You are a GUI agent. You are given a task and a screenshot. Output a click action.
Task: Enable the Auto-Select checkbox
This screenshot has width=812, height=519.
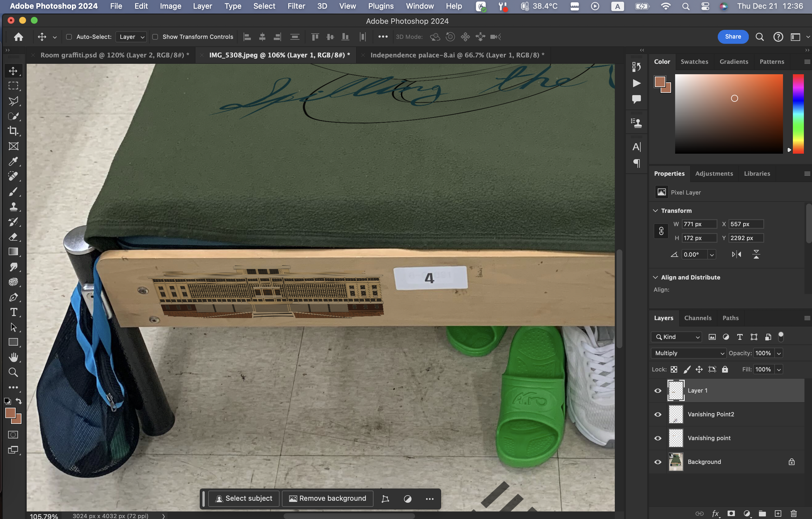pos(69,37)
